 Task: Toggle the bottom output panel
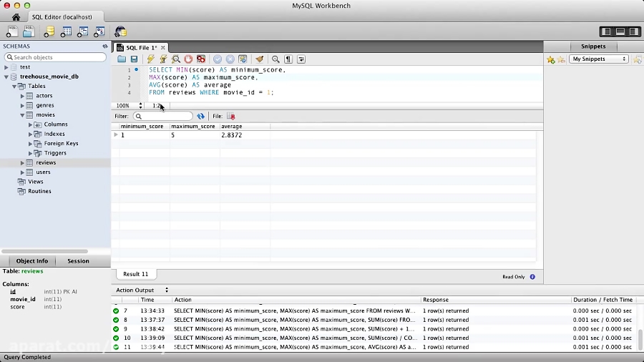pyautogui.click(x=620, y=31)
